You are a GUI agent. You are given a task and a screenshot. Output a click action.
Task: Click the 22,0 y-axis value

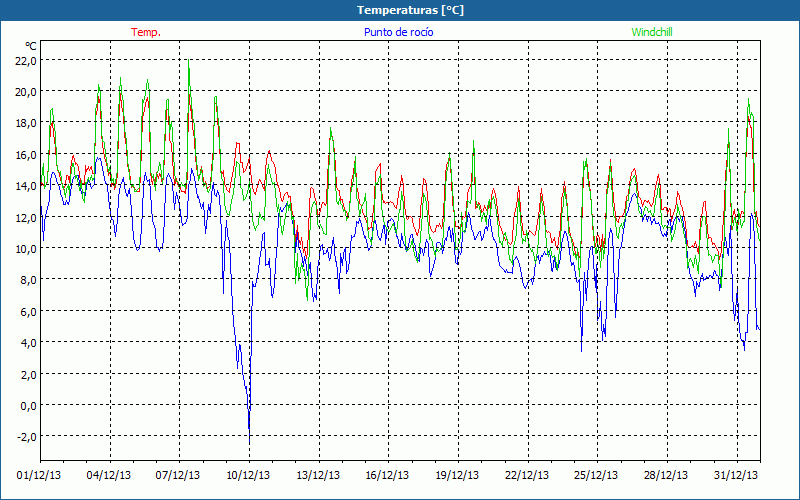click(x=26, y=61)
